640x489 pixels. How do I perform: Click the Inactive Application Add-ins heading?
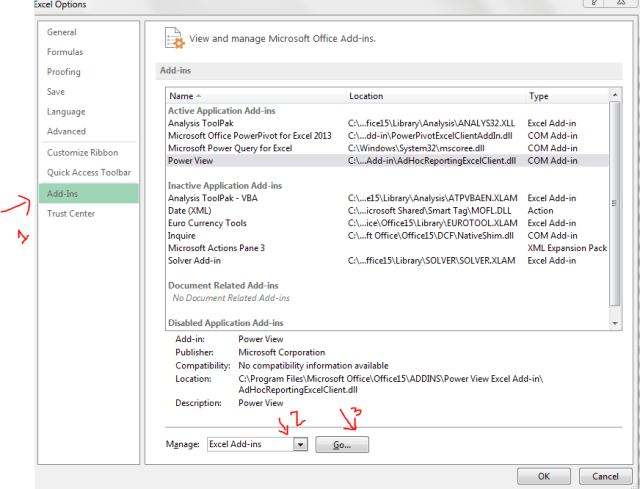click(225, 186)
